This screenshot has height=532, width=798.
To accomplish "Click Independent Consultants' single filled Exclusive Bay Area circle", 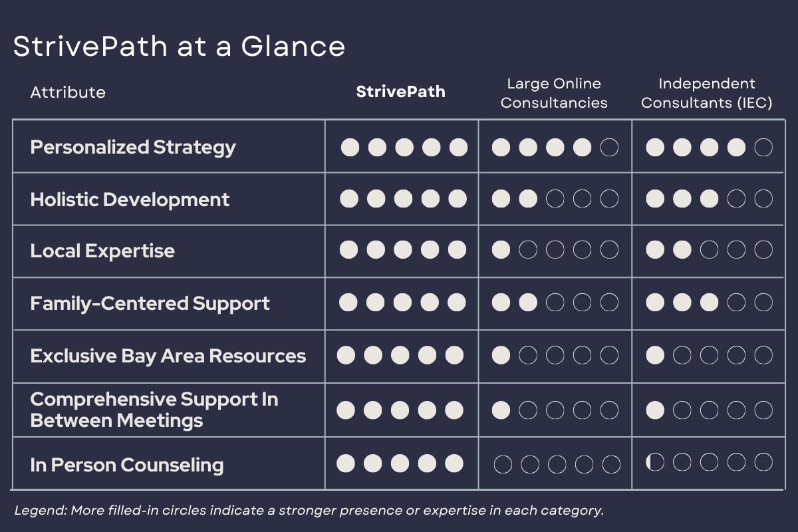I will [x=655, y=355].
